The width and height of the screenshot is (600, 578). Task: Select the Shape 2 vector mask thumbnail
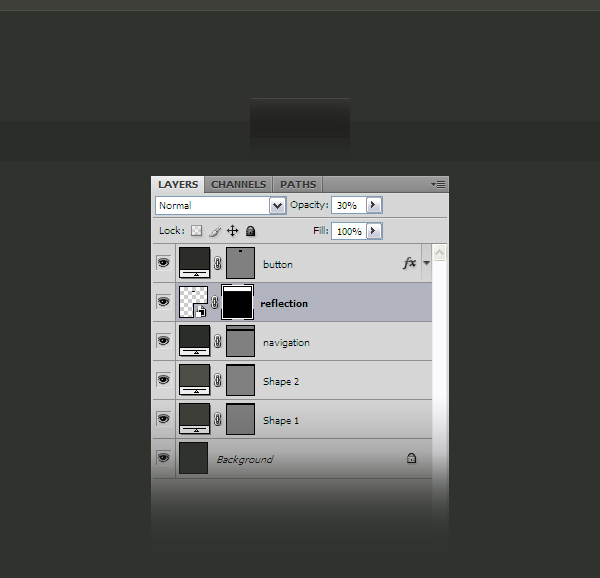(x=240, y=380)
